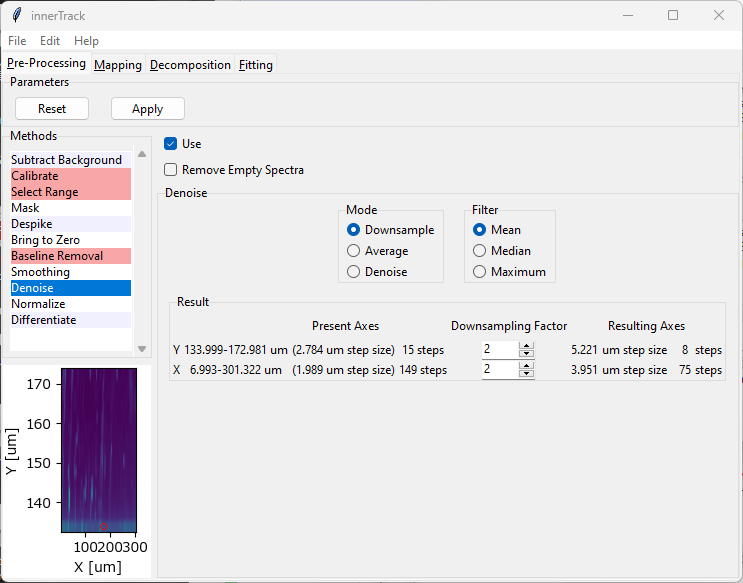The height and width of the screenshot is (583, 743).
Task: Open the Mapping tab
Action: coord(118,65)
